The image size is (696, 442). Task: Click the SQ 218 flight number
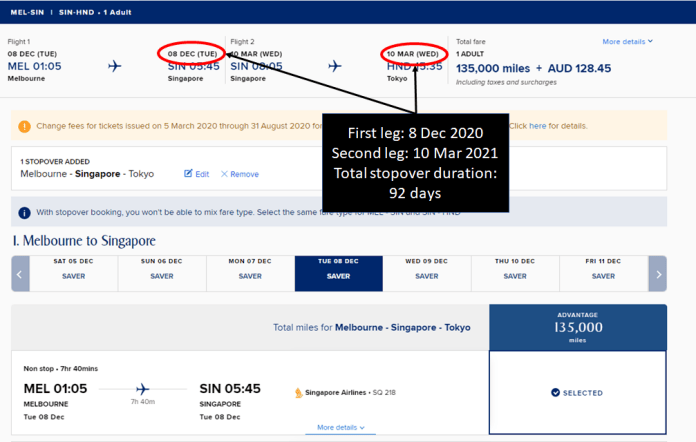[384, 392]
